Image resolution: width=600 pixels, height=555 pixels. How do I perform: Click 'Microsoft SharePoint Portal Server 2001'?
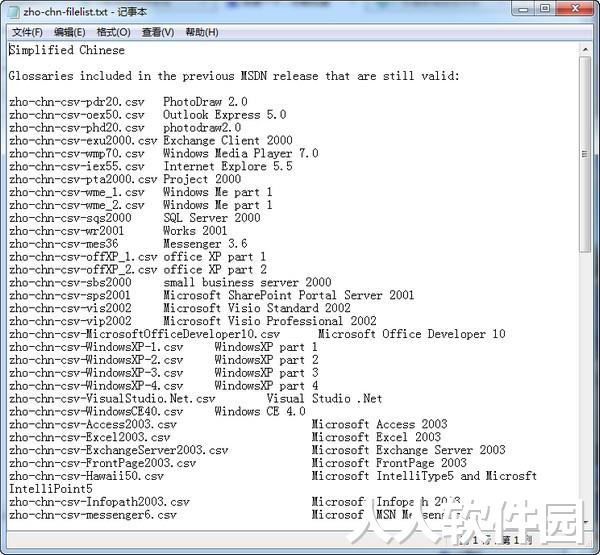289,295
